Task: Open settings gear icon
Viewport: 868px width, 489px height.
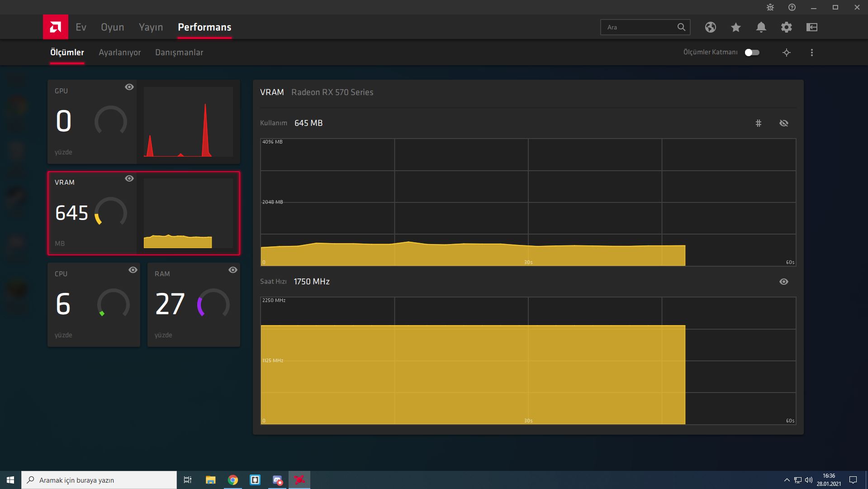Action: (x=787, y=27)
